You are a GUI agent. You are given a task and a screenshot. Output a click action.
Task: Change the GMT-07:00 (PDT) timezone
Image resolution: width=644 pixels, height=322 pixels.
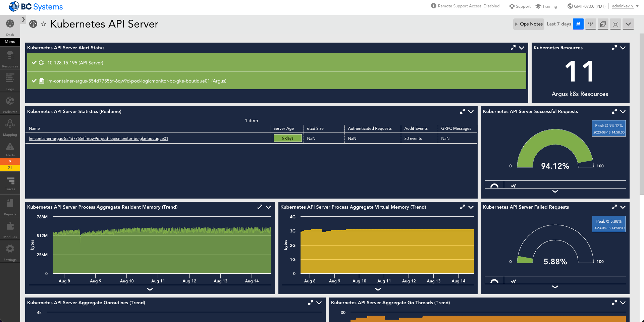coord(586,6)
